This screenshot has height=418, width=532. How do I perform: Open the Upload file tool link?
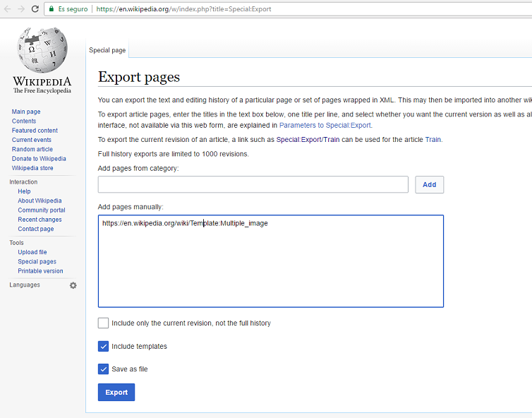tap(32, 252)
